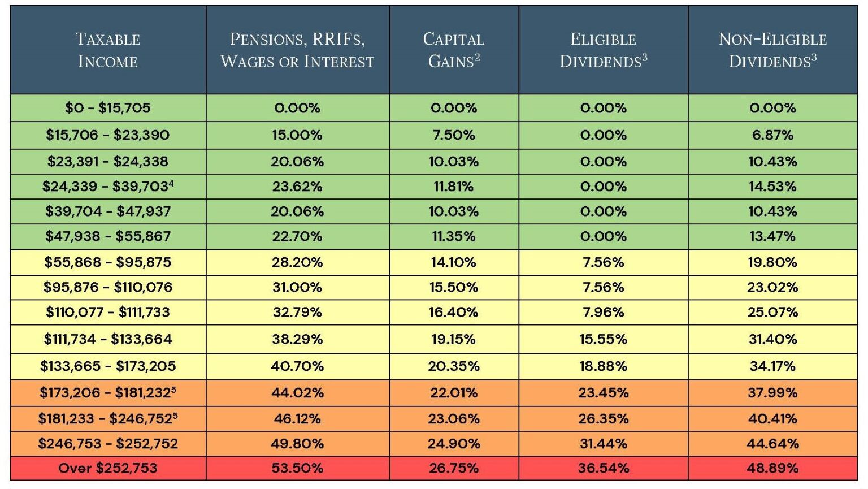Click the Pensions, RRIFs, Wages or Interest header
This screenshot has width=868, height=489.
point(297,50)
